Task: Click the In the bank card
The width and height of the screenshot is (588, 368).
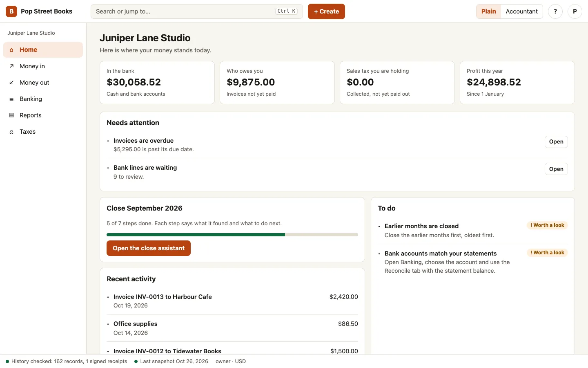Action: (x=157, y=83)
